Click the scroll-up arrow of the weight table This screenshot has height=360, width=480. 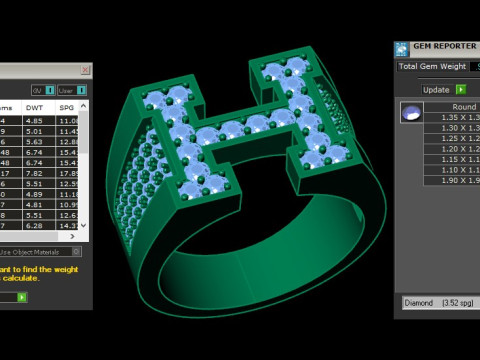[x=83, y=106]
